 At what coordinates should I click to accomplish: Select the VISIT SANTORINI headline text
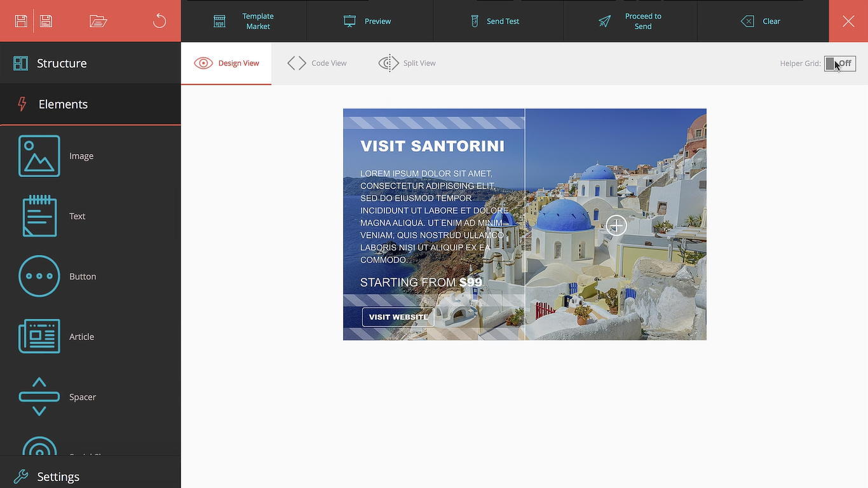click(x=432, y=146)
